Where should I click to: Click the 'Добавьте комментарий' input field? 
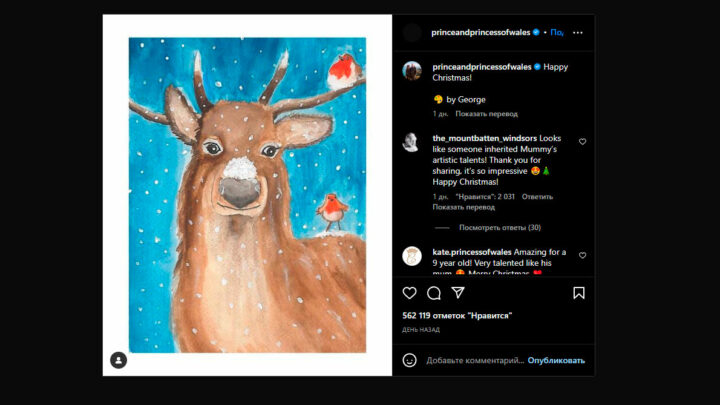475,360
